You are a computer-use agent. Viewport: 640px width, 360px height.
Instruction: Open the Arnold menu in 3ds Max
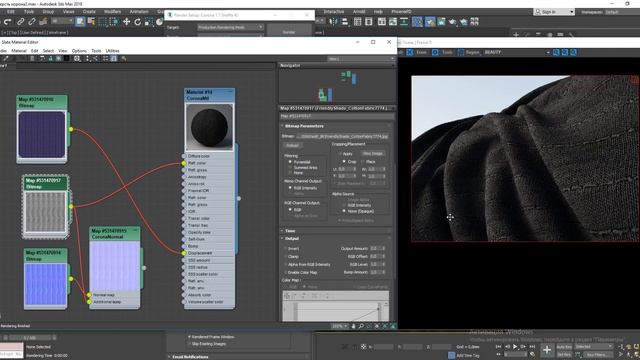359,11
